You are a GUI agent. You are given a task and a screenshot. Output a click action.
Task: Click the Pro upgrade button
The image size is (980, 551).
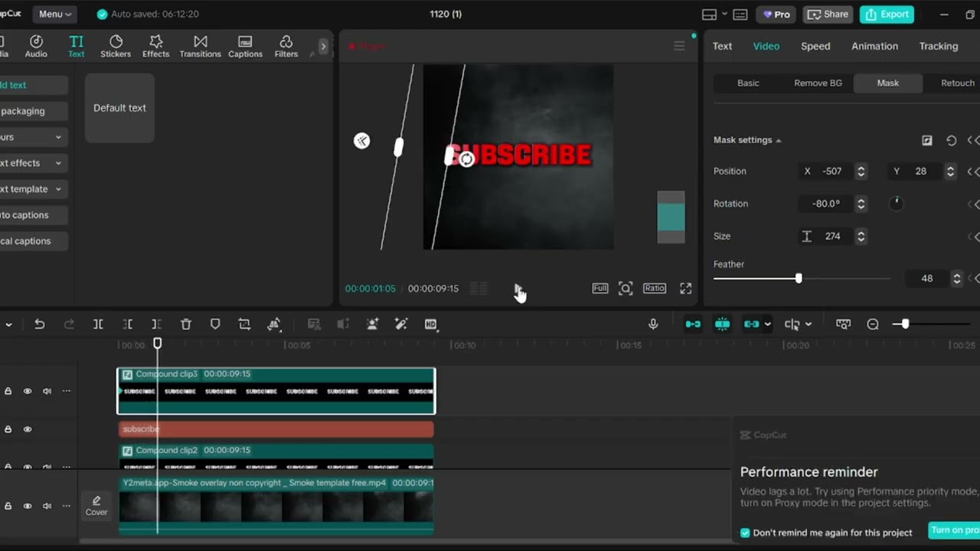(777, 15)
